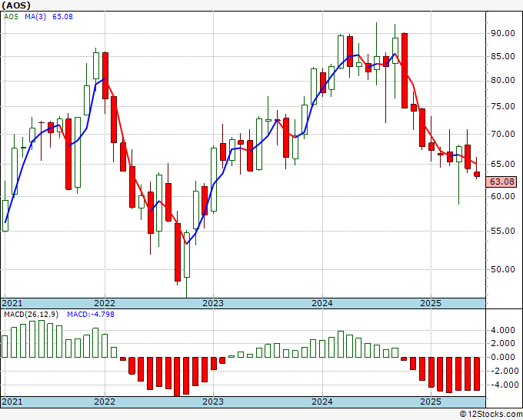The height and width of the screenshot is (420, 523).
Task: Click 2022 on the MACD panel axis
Action: pos(105,402)
